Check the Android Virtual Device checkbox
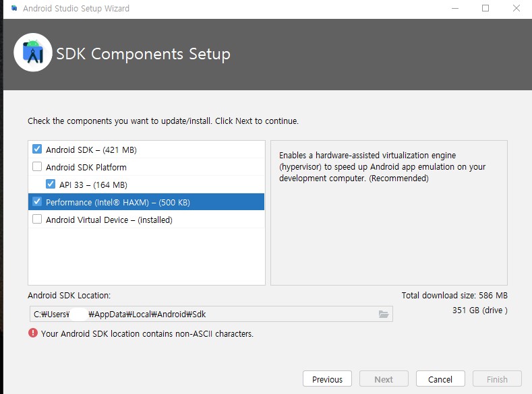Screen dimensions: 532x394 (37, 219)
